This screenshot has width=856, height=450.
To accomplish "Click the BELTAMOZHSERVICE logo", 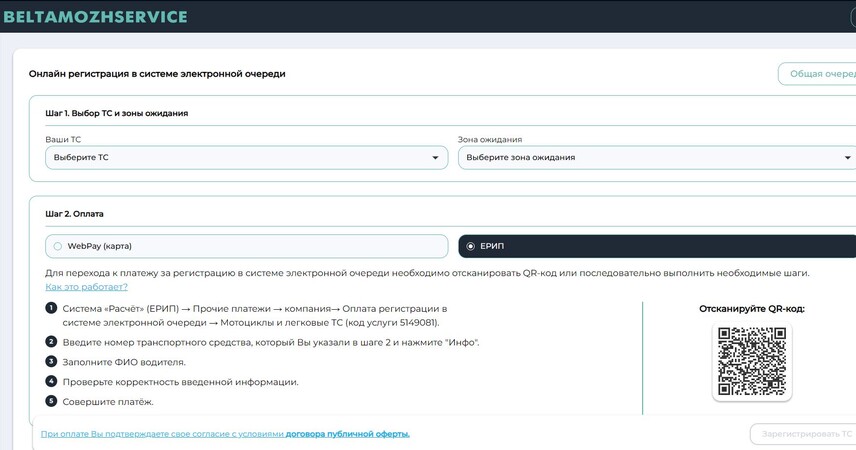I will coord(95,17).
